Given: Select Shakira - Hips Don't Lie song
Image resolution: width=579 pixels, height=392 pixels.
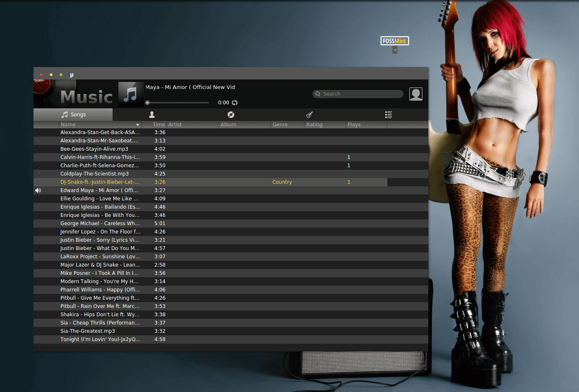Looking at the screenshot, I should point(100,315).
